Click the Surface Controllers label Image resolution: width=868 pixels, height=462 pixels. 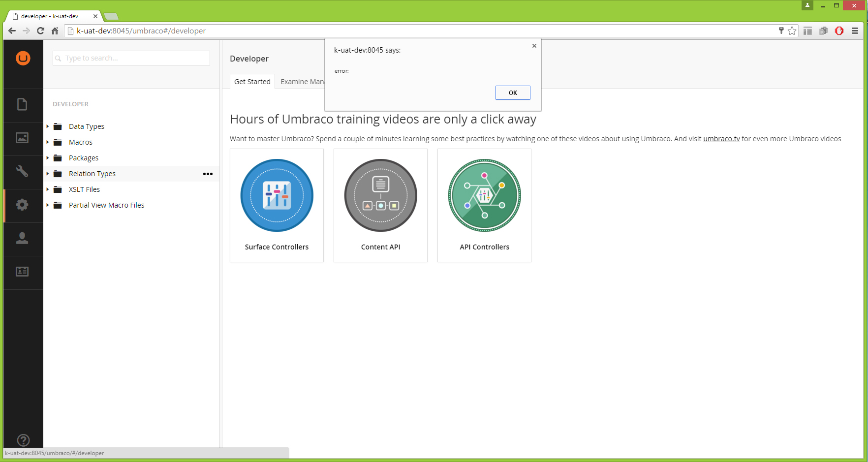(277, 247)
